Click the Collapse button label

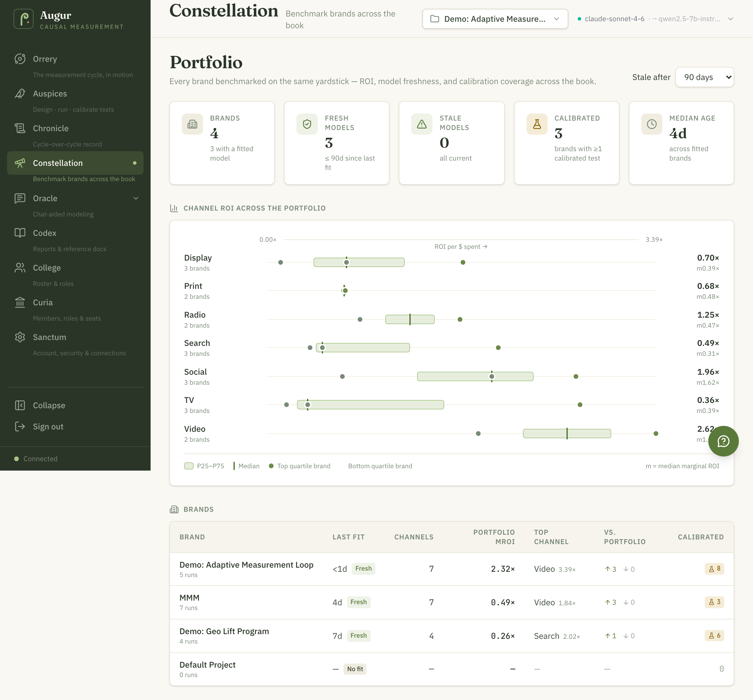pos(49,405)
